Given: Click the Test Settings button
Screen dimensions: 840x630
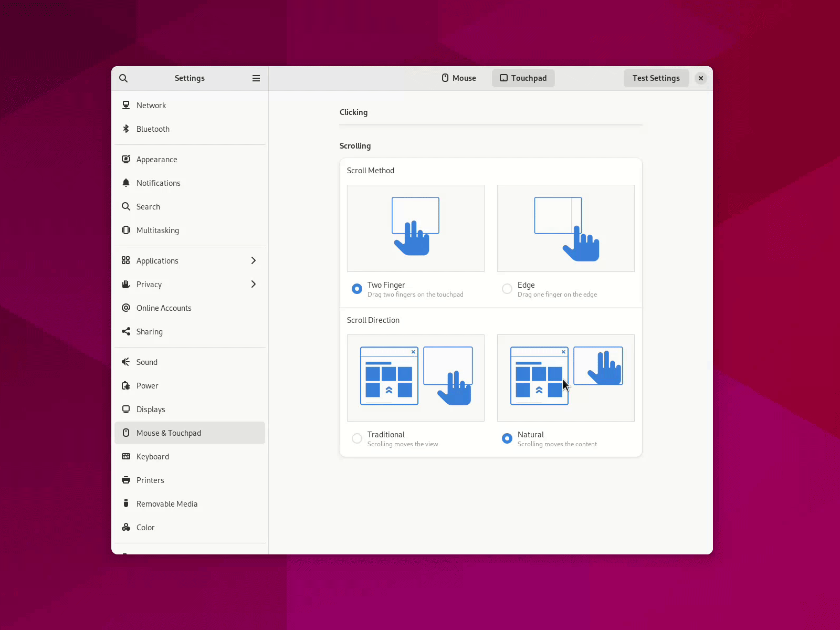Looking at the screenshot, I should tap(656, 78).
